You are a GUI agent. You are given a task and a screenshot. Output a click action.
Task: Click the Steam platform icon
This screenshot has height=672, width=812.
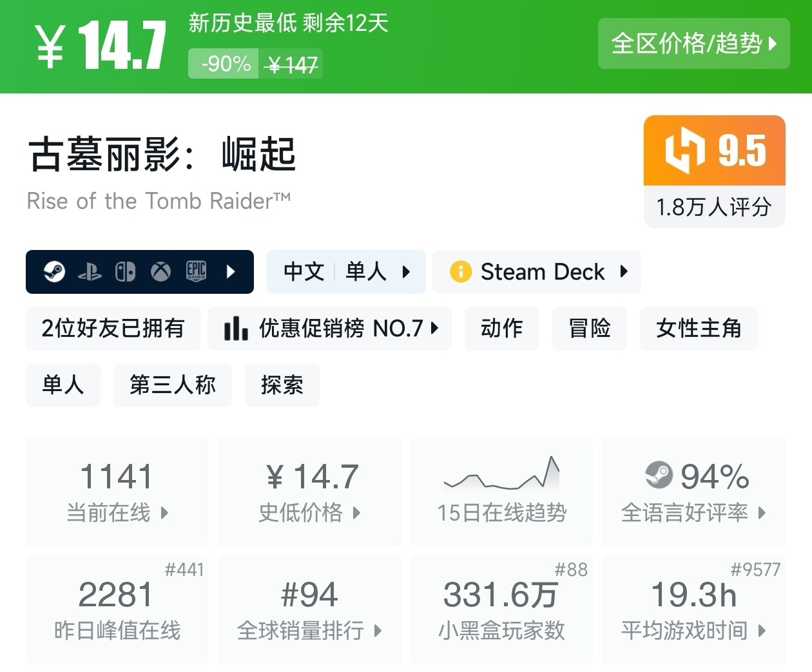pyautogui.click(x=55, y=272)
